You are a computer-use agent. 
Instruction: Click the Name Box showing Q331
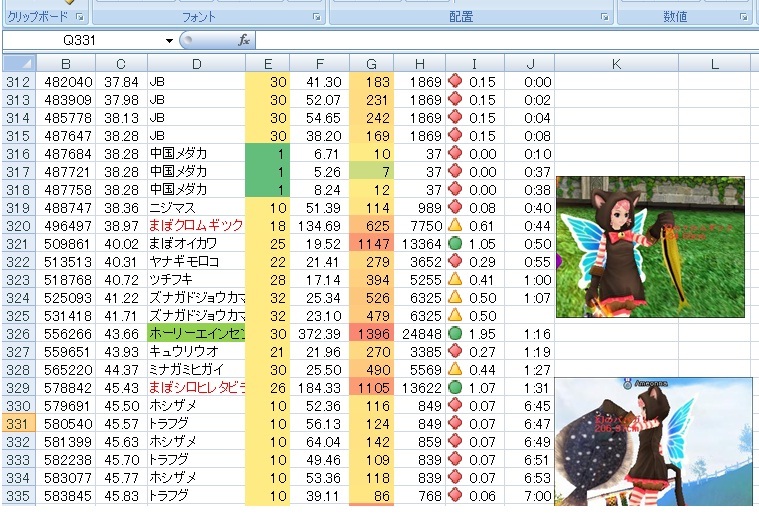(x=80, y=40)
